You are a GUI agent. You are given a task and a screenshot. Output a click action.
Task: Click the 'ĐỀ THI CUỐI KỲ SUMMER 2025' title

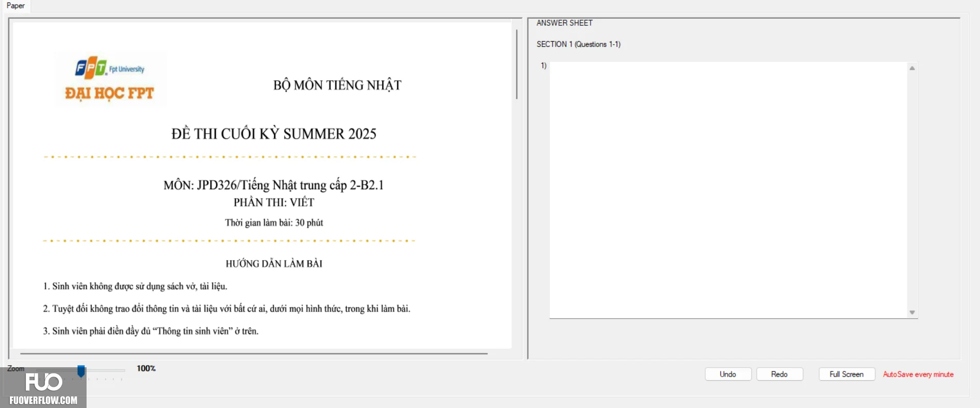[x=274, y=134]
